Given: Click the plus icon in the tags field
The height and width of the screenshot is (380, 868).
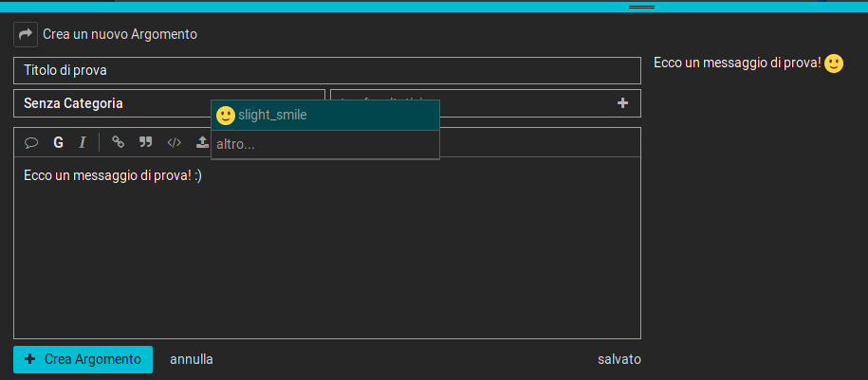Looking at the screenshot, I should (x=622, y=103).
